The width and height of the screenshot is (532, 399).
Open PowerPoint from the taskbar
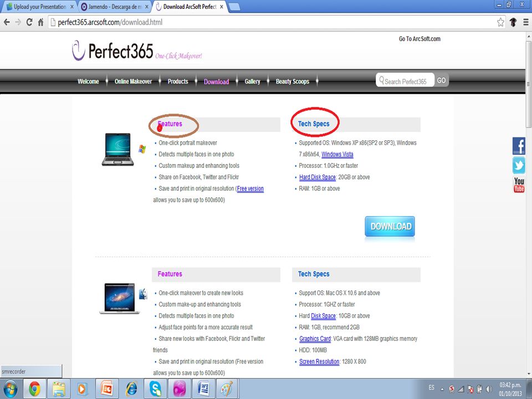click(107, 389)
